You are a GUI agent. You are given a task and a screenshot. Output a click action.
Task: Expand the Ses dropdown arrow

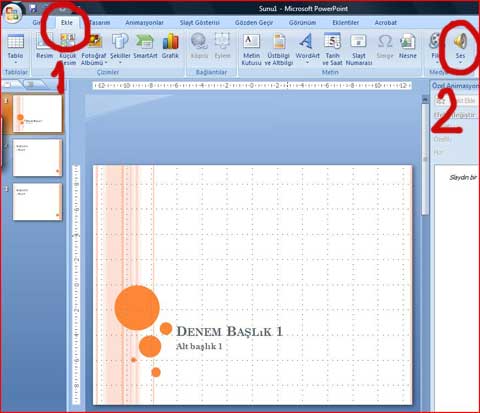(460, 63)
